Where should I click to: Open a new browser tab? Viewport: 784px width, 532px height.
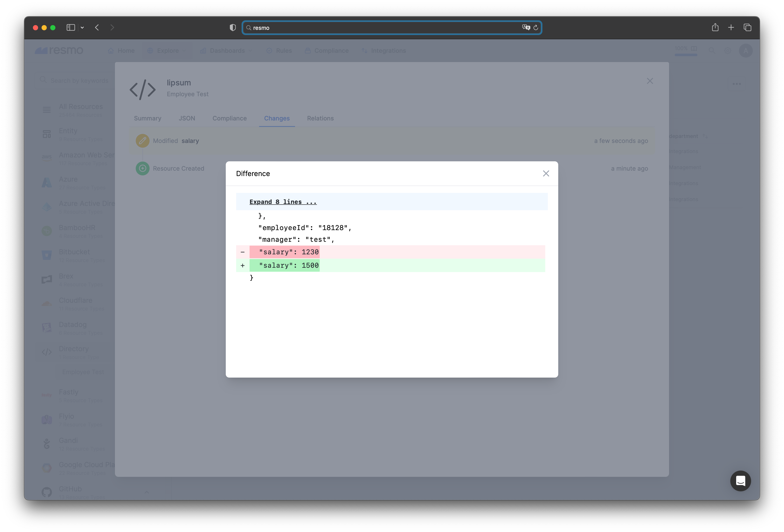731,28
